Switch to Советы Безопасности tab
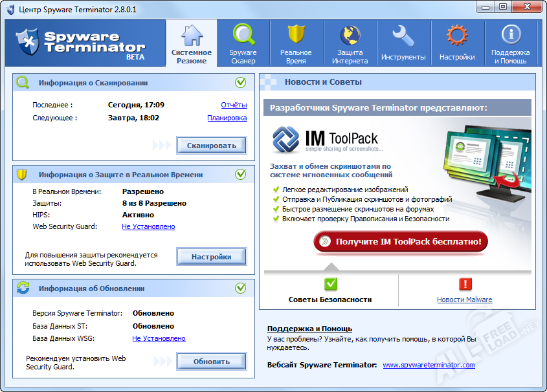 coord(330,299)
